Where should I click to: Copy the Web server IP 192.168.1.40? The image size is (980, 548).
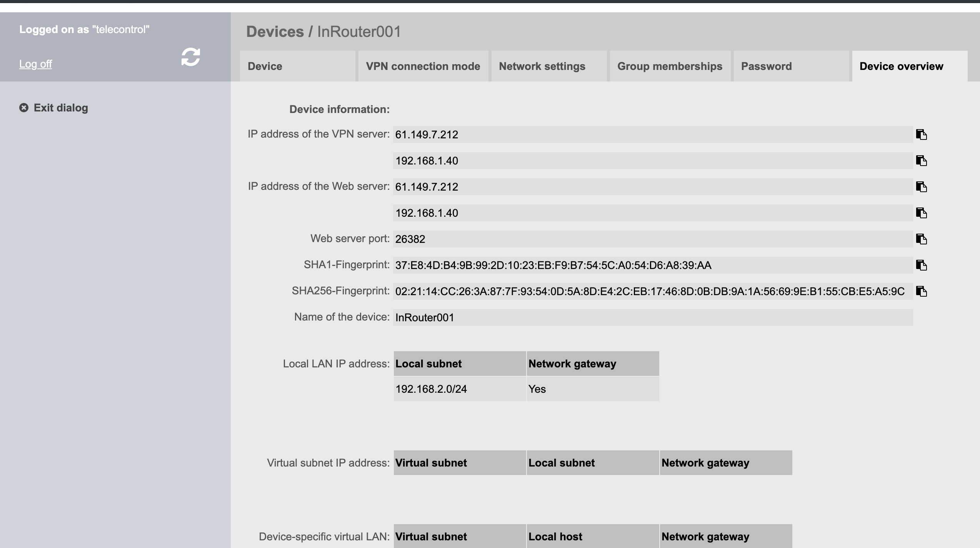pos(921,213)
